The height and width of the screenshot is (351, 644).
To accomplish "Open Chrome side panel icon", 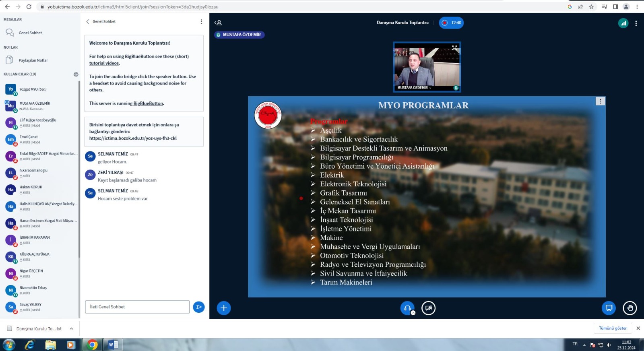I will point(615,7).
